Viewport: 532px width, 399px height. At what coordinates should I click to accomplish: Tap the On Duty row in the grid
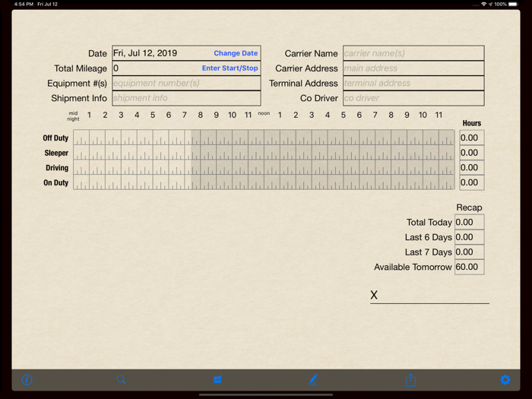coord(264,182)
